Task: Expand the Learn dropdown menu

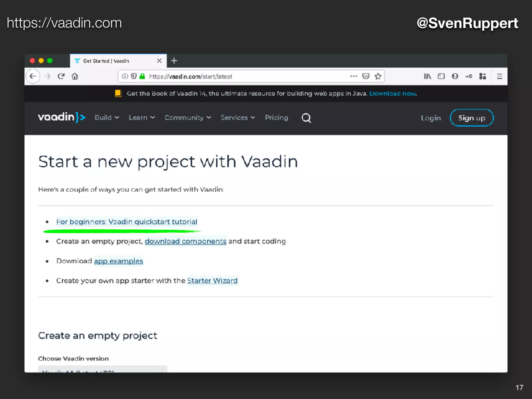Action: (142, 118)
